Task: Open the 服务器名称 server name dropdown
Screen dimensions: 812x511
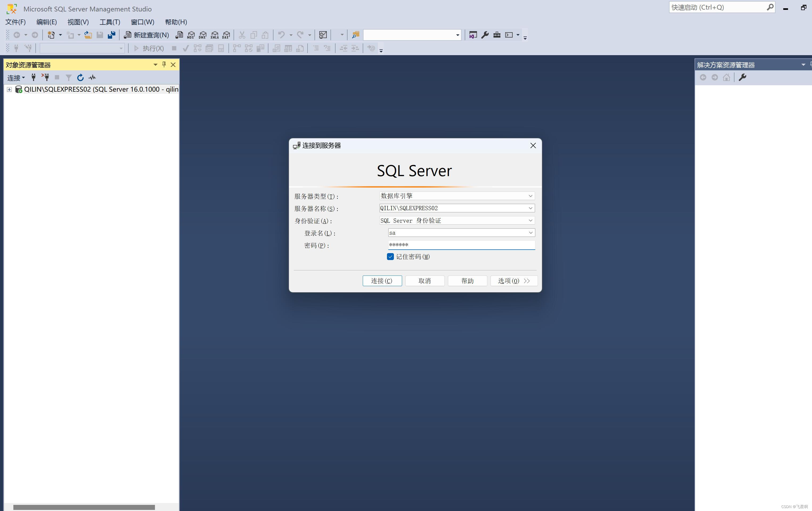Action: click(530, 208)
